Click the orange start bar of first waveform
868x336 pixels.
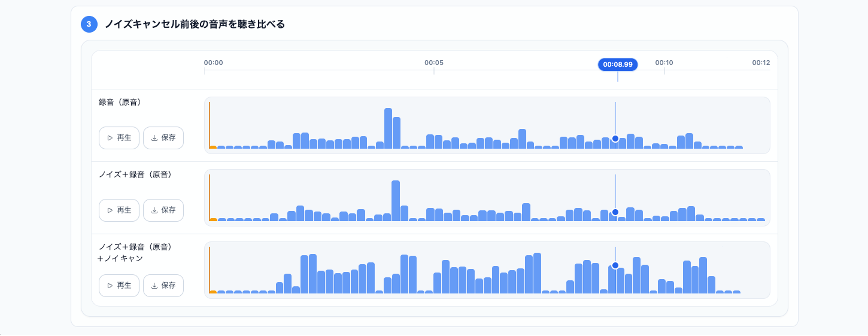212,147
